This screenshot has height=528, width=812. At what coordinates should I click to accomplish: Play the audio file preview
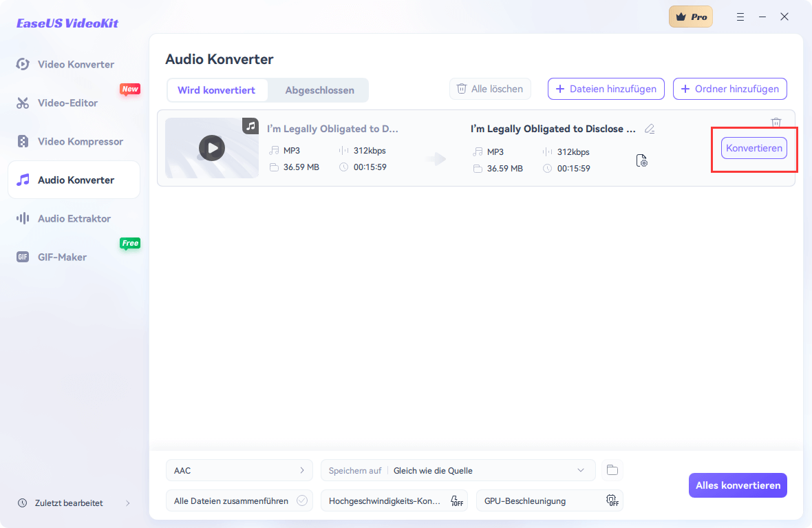(212, 148)
